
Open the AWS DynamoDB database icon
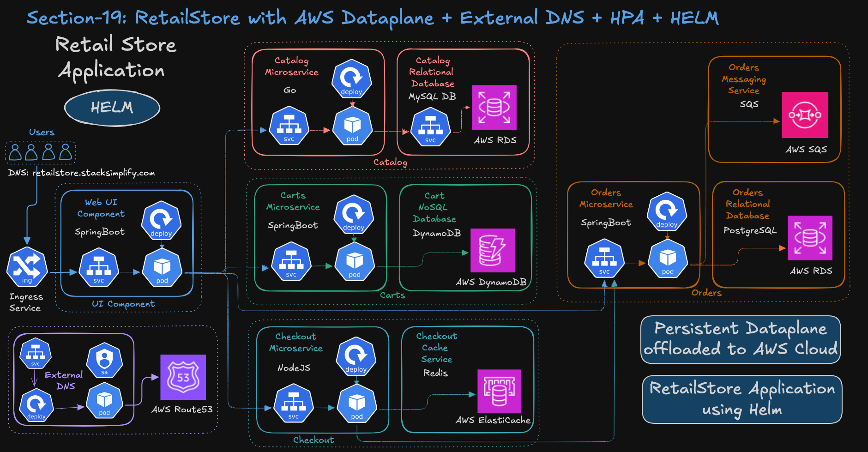click(x=492, y=251)
